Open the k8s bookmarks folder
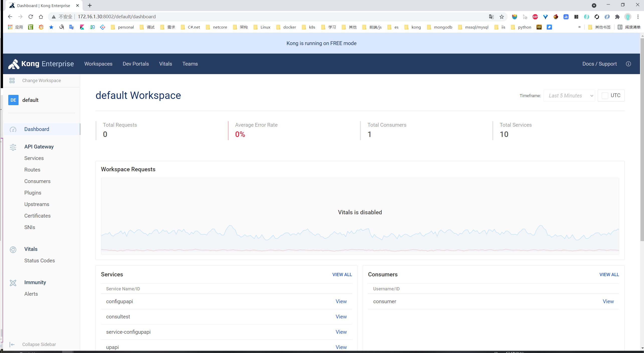The image size is (644, 353). [x=309, y=27]
